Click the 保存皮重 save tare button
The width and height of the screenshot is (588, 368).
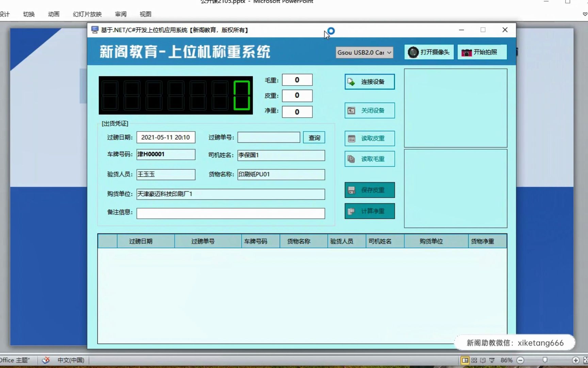370,190
